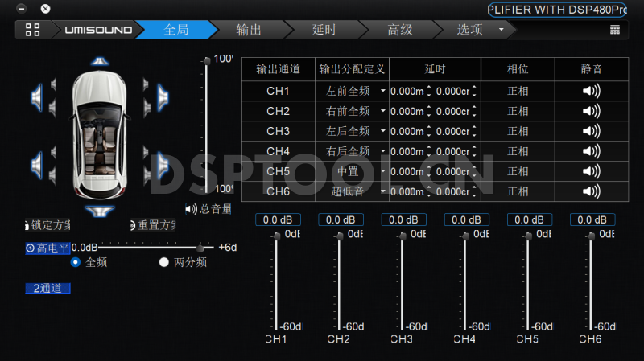
Task: Mute CH2 with its speaker icon
Action: click(592, 111)
